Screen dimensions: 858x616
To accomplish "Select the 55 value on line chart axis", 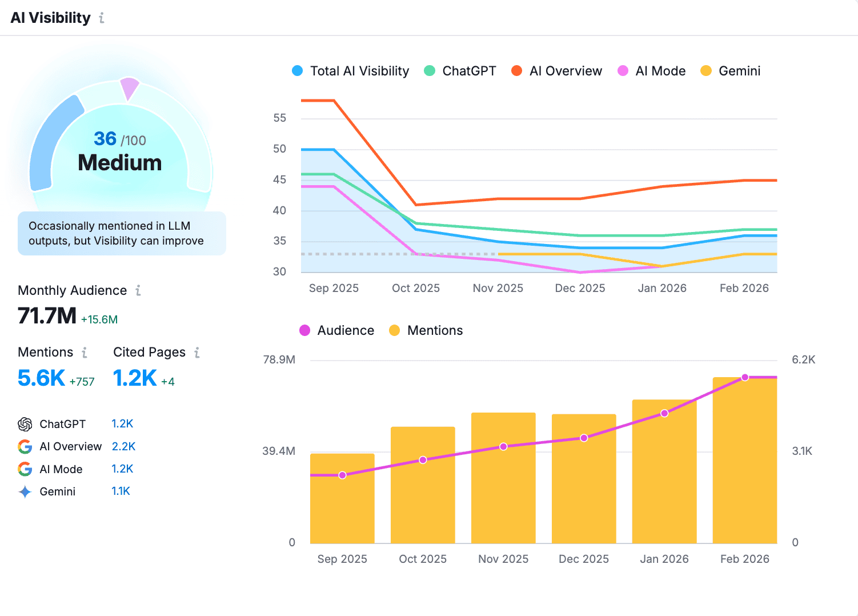I will (279, 118).
